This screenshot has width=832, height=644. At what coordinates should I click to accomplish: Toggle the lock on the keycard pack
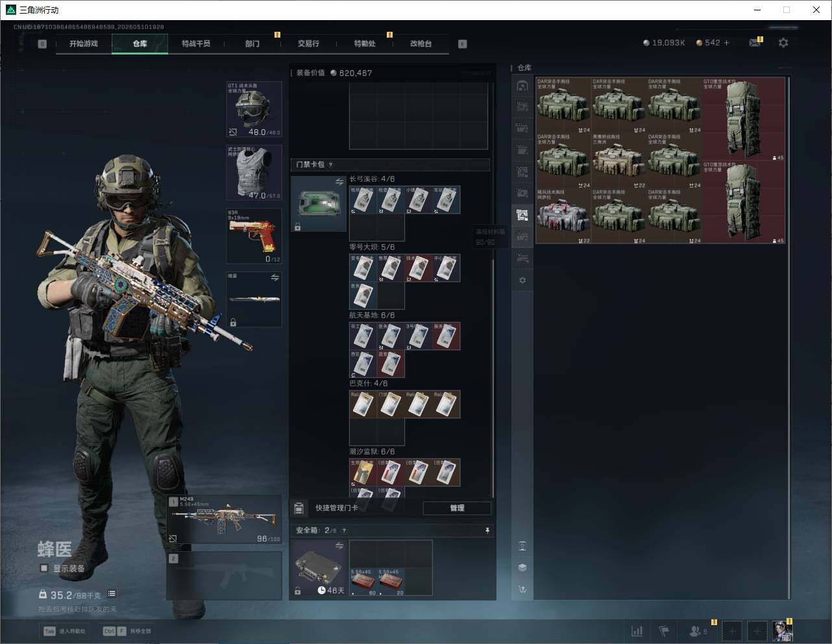click(x=297, y=227)
